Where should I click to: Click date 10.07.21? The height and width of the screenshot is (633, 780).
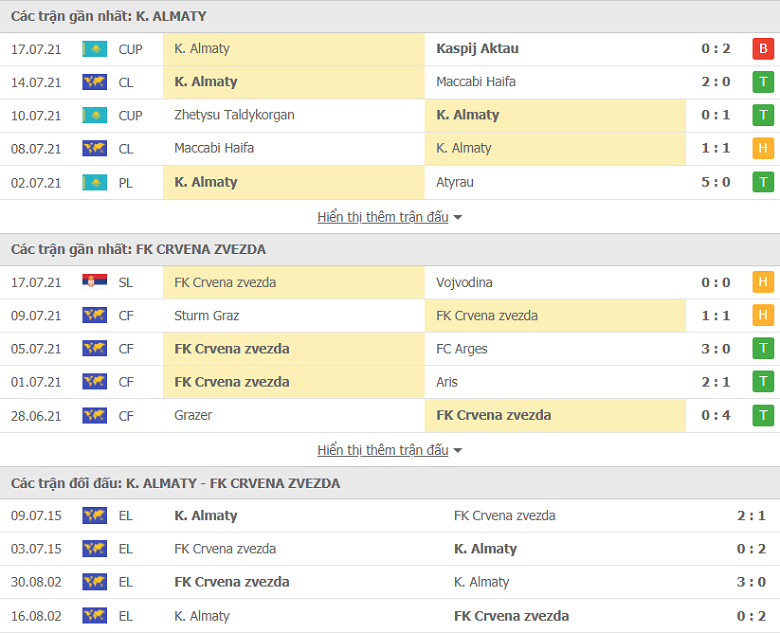coord(36,115)
